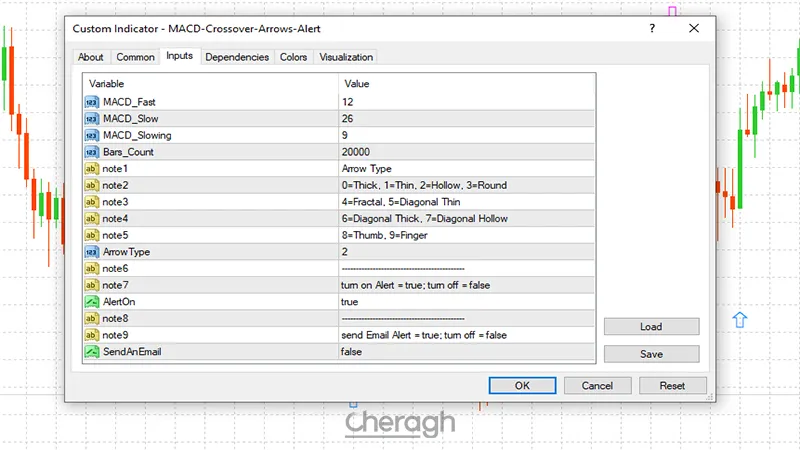Click the blue up arrow on chart
Screen dimensions: 800x450
[741, 320]
